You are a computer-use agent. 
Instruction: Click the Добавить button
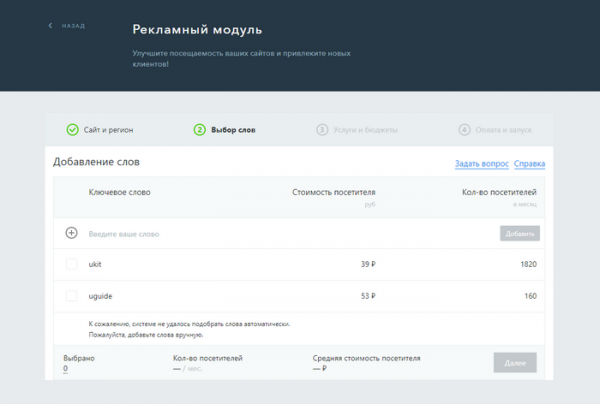click(x=520, y=233)
